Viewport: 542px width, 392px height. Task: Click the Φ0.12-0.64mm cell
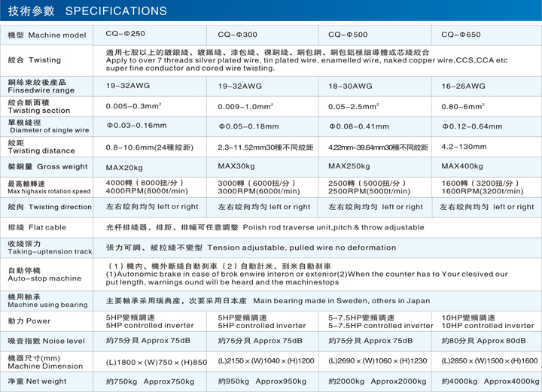point(472,126)
